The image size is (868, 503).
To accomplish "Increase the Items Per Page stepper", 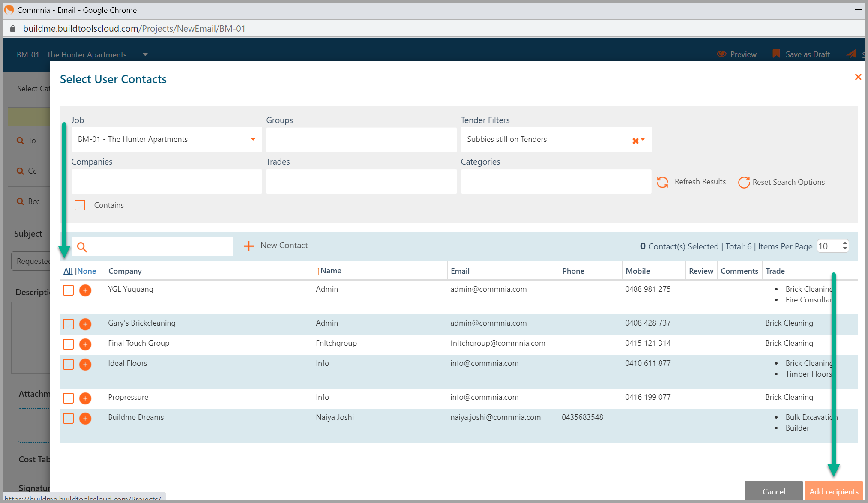I will [x=845, y=243].
